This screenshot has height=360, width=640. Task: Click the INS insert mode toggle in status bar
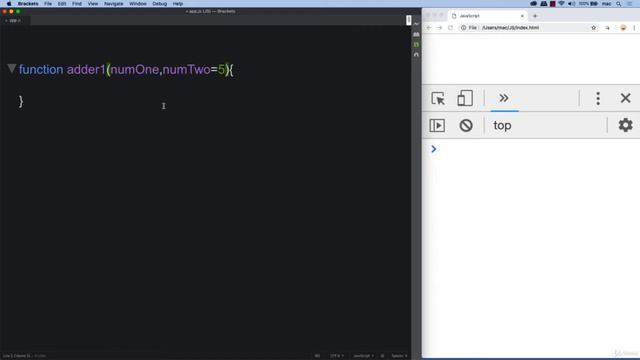pyautogui.click(x=317, y=356)
